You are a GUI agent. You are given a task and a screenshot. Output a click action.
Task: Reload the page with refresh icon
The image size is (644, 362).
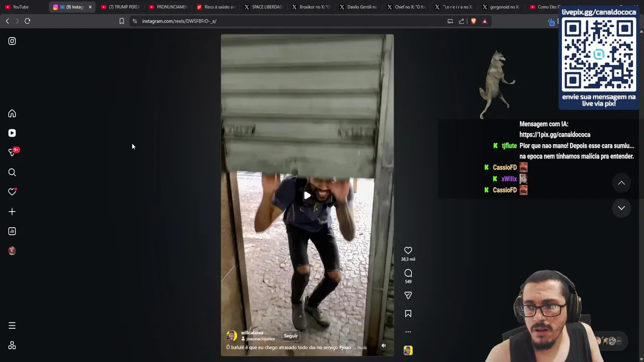pyautogui.click(x=28, y=21)
